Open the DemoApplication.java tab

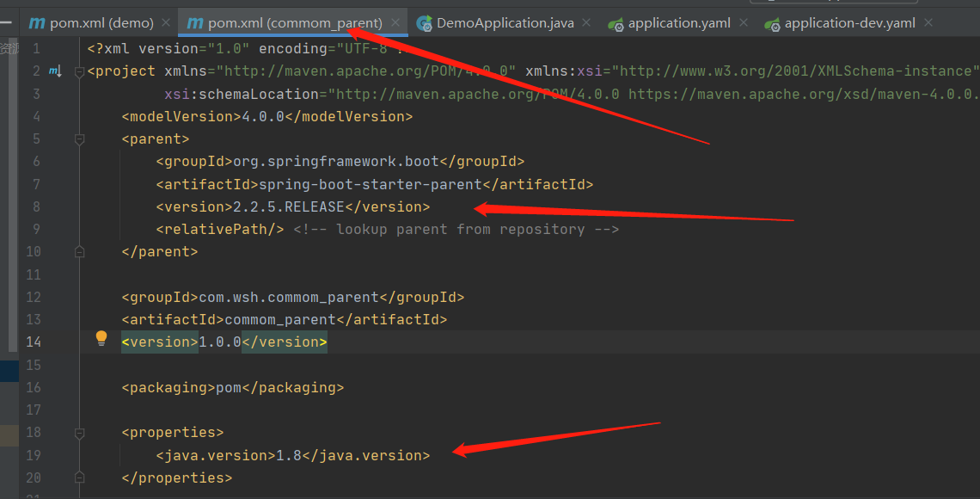pos(505,23)
